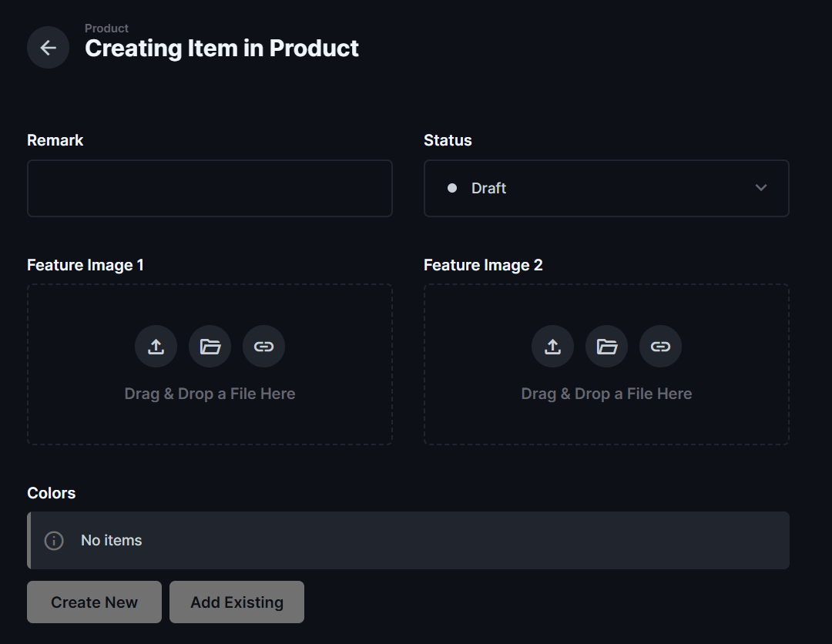Click the No items placeholder row

(408, 540)
